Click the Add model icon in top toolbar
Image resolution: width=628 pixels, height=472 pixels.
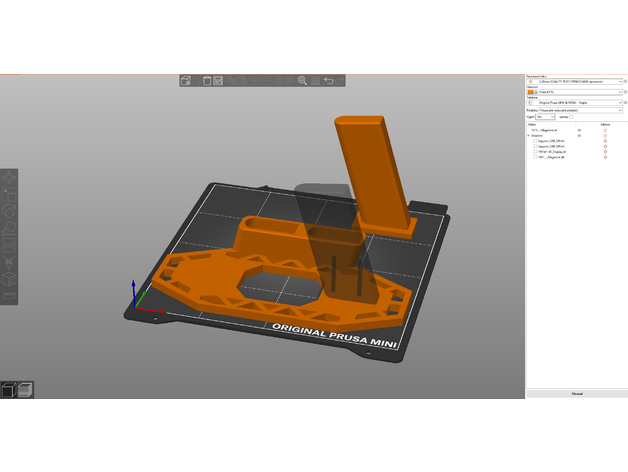(186, 81)
